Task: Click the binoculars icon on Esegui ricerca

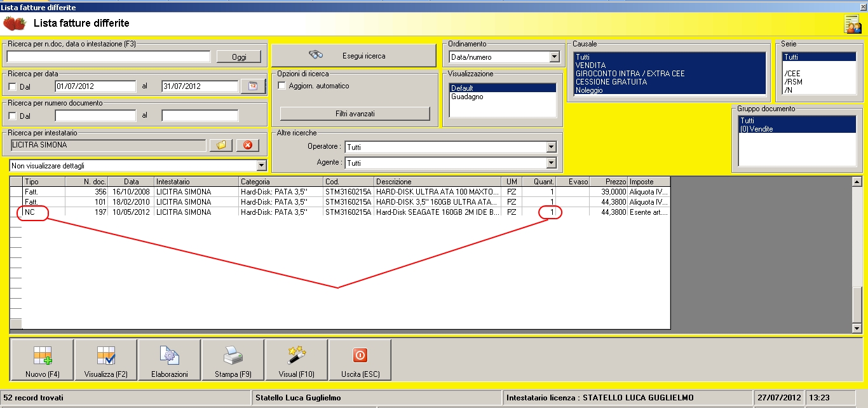Action: 316,55
